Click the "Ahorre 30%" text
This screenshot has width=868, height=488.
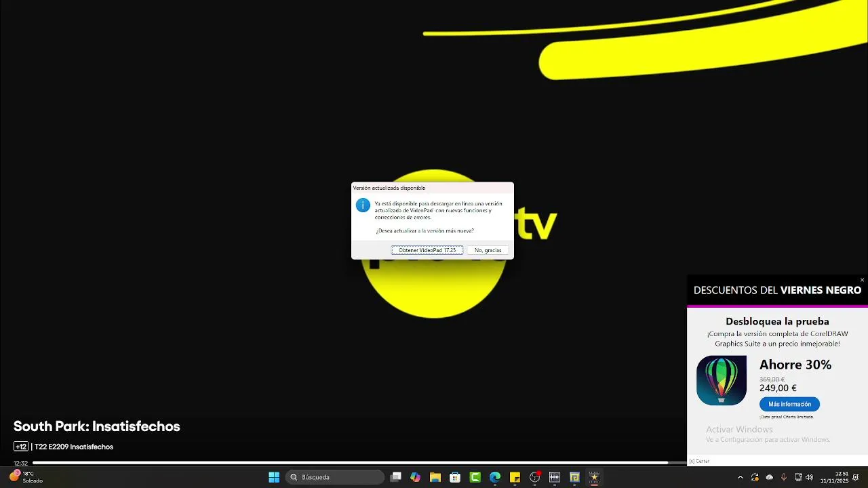point(795,365)
